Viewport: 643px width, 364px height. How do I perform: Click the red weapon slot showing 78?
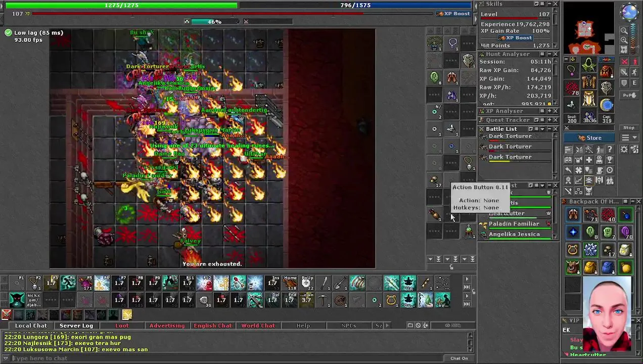click(572, 87)
